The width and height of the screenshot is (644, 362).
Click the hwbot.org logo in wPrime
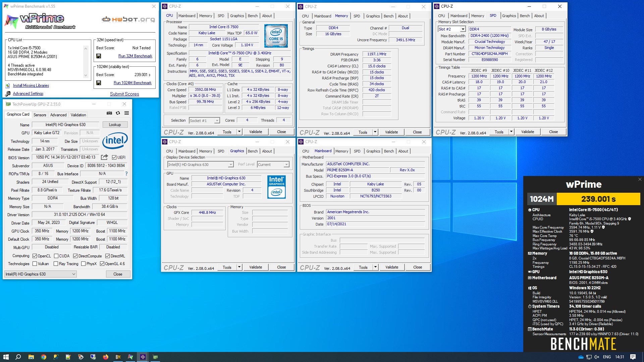point(128,19)
